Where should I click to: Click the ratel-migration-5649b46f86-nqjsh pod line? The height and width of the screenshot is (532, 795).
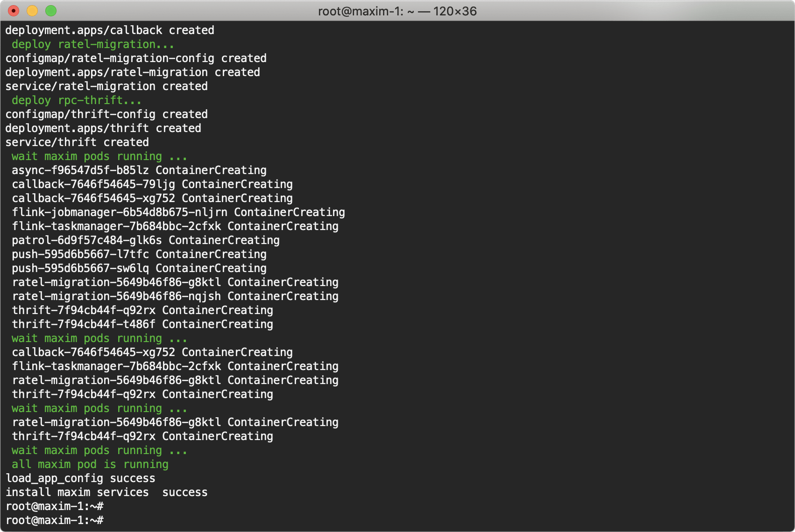pos(175,296)
